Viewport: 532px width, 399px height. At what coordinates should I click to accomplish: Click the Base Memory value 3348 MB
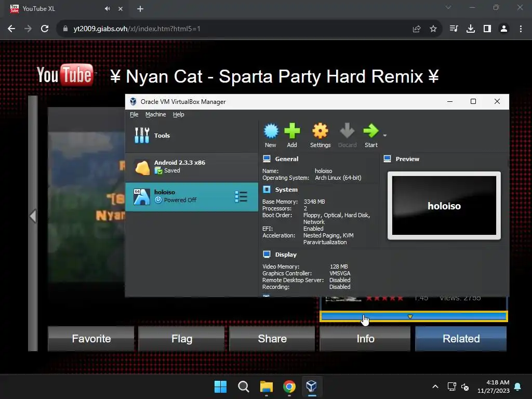tap(314, 202)
